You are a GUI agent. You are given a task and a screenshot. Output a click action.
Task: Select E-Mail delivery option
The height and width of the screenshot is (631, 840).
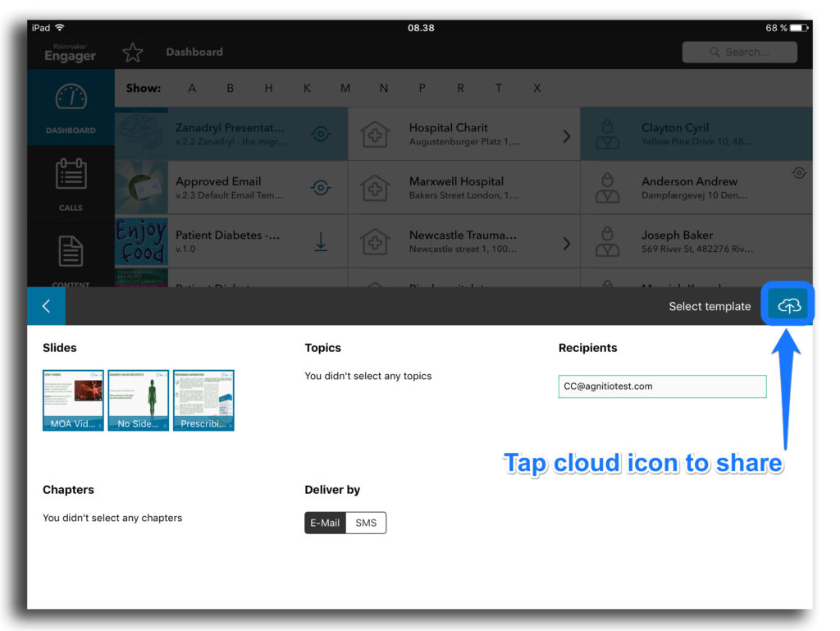tap(325, 523)
